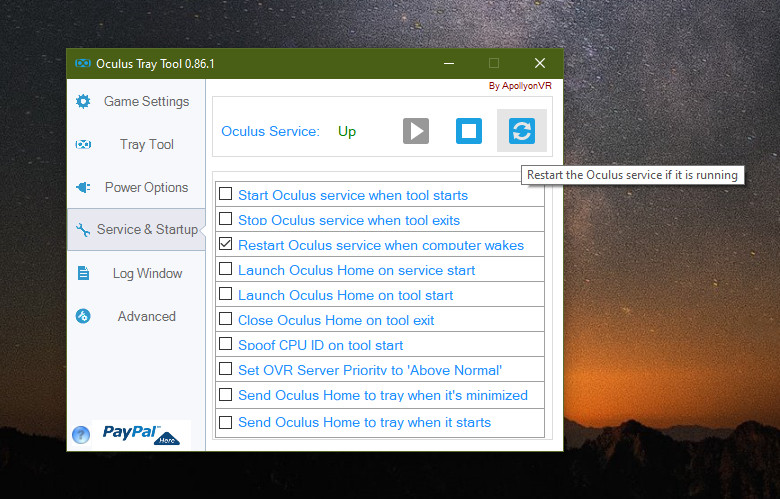This screenshot has width=780, height=499.
Task: Click the Log Window document icon
Action: 83,273
